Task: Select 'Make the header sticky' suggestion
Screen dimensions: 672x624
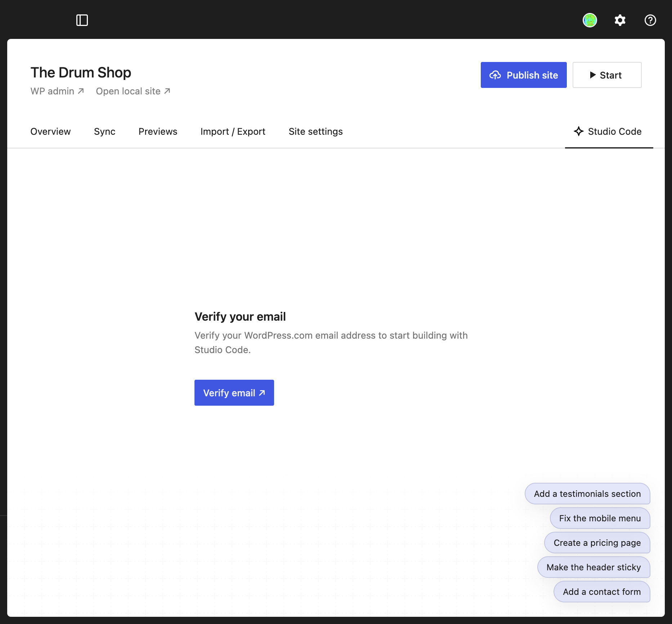Action: click(x=594, y=567)
